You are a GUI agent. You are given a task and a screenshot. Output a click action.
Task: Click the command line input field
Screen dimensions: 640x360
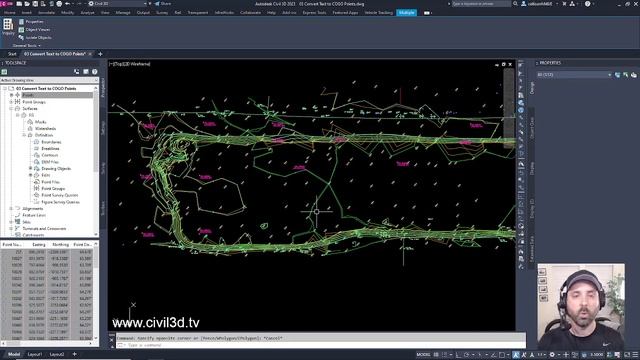[x=320, y=345]
